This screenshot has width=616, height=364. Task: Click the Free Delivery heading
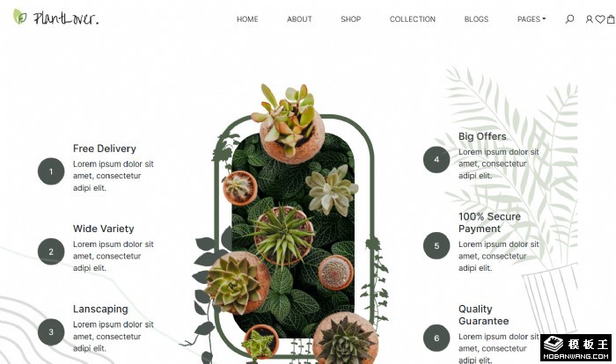click(105, 149)
